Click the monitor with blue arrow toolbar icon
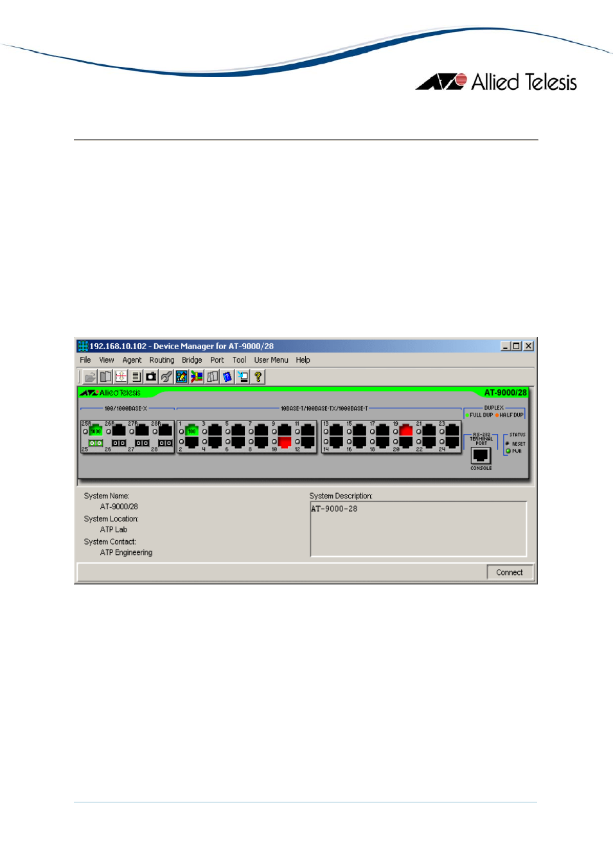The image size is (613, 868). (x=242, y=377)
